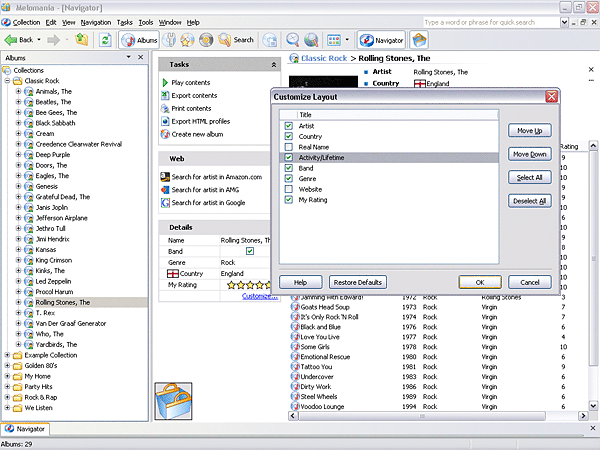The width and height of the screenshot is (600, 450).
Task: Select the Albums view toolbar button
Action: (139, 40)
